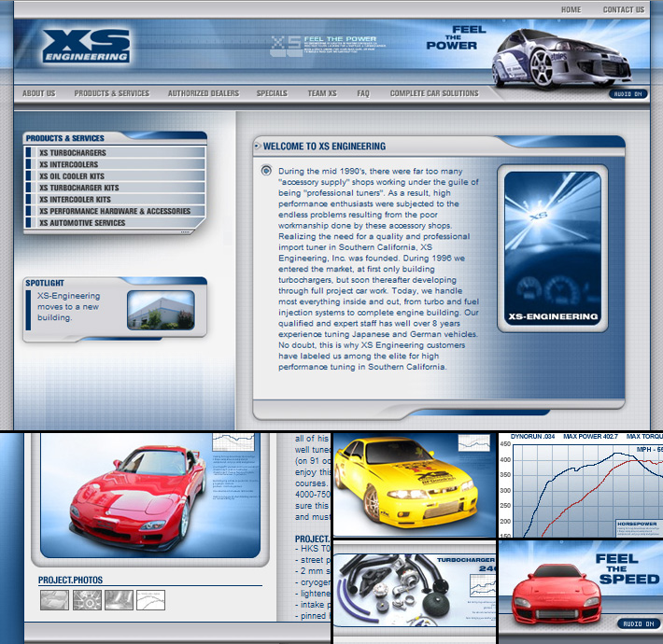Click the spotlight building thumbnail
The image size is (663, 644).
point(161,310)
